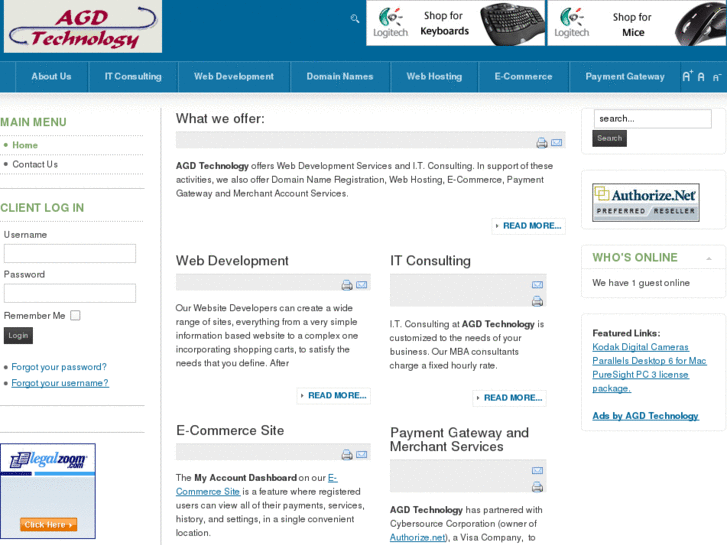
Task: Click the Web Development article heading
Action: pos(232,261)
